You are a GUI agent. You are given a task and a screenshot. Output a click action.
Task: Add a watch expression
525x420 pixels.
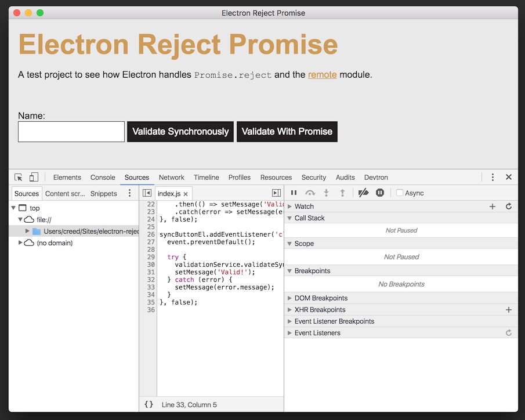[x=492, y=207]
